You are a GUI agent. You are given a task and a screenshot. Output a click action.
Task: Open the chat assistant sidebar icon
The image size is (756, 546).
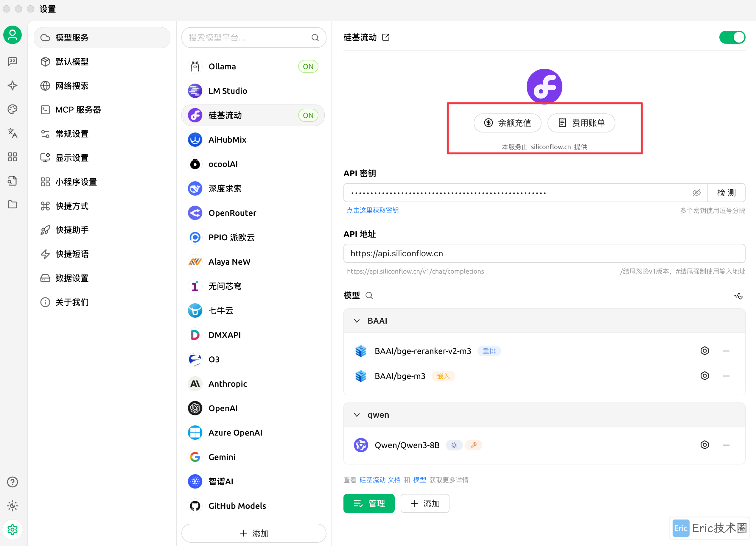click(12, 61)
